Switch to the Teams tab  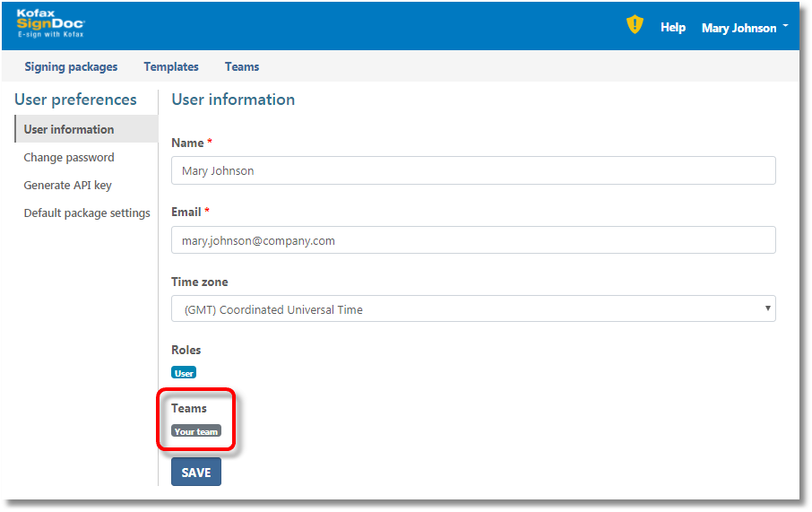click(x=242, y=66)
